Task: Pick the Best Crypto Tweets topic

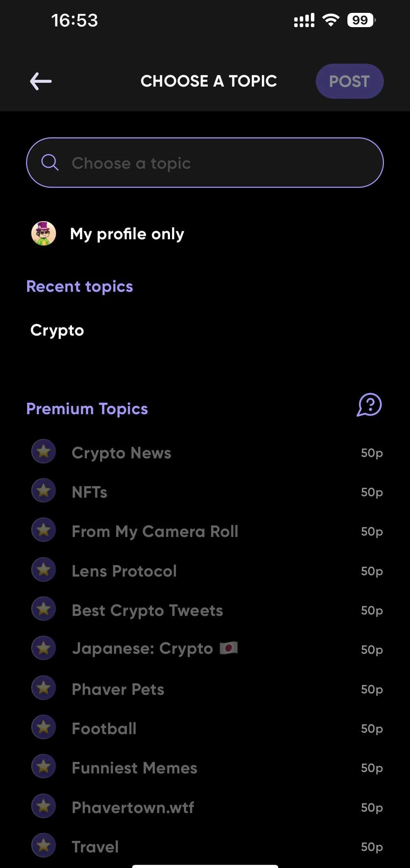Action: click(x=147, y=611)
